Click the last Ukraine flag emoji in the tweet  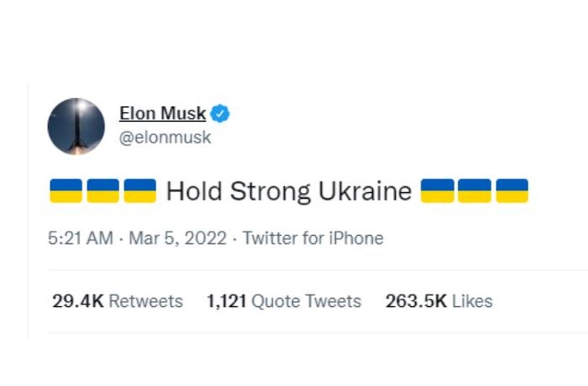coord(513,190)
